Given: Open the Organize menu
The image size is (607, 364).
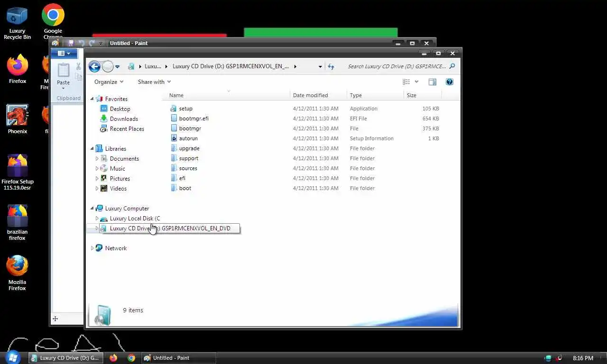Looking at the screenshot, I should click(x=109, y=82).
